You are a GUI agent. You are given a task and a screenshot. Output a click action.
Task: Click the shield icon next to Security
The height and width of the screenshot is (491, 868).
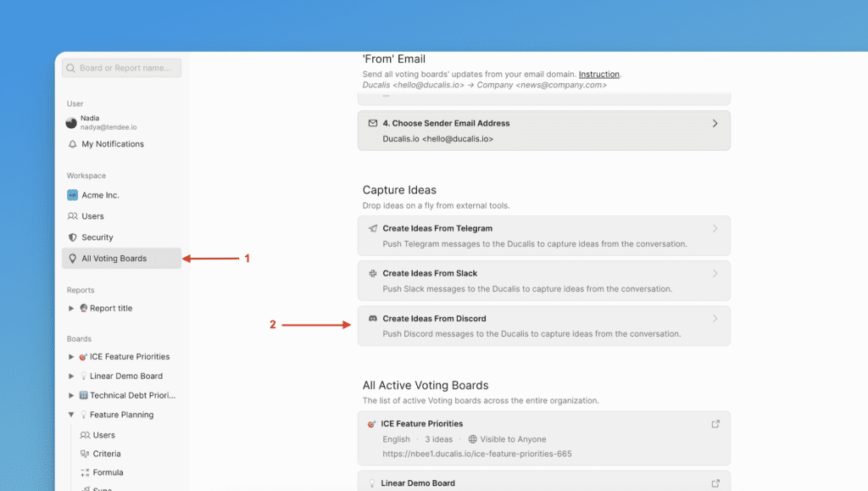coord(72,237)
